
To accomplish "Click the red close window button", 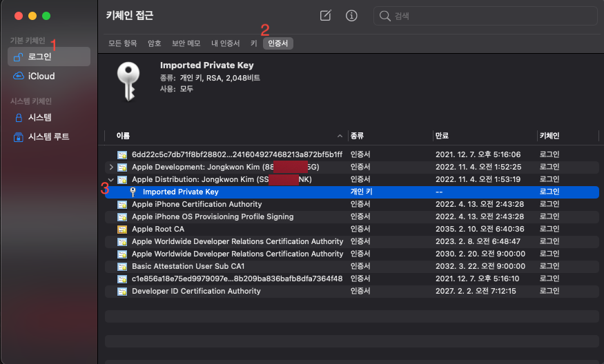I will (19, 16).
